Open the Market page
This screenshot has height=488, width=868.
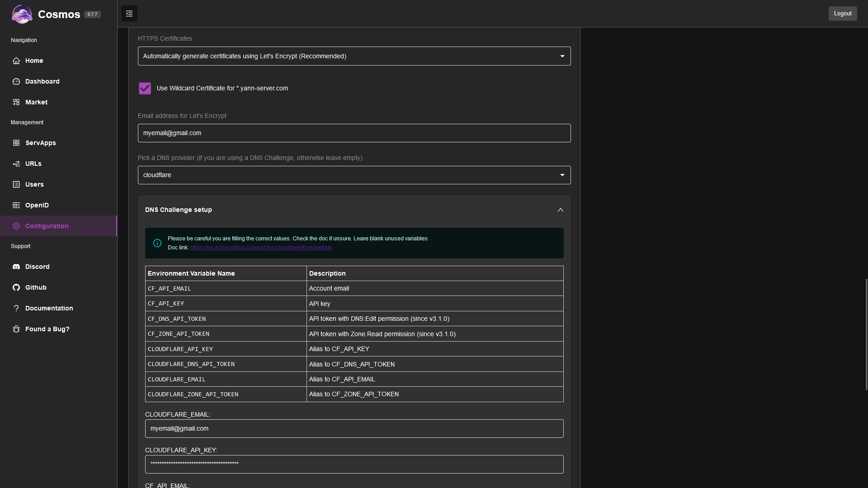point(59,102)
